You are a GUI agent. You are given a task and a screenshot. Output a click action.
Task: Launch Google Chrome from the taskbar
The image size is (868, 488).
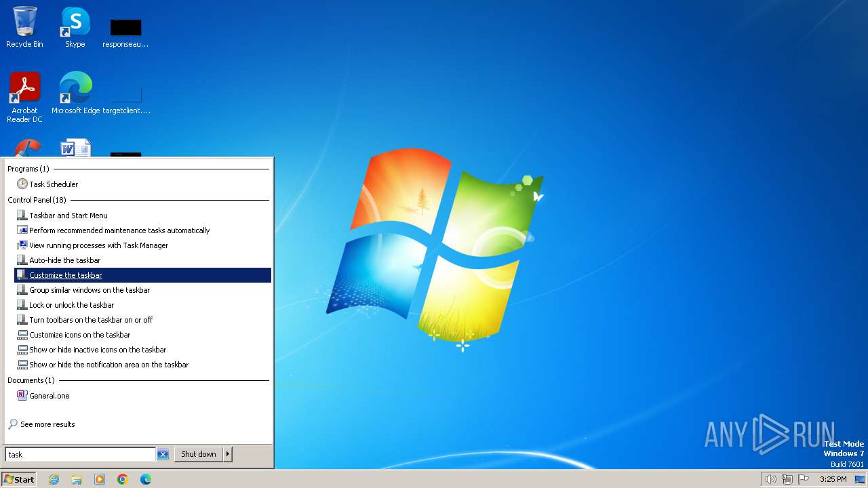tap(123, 479)
